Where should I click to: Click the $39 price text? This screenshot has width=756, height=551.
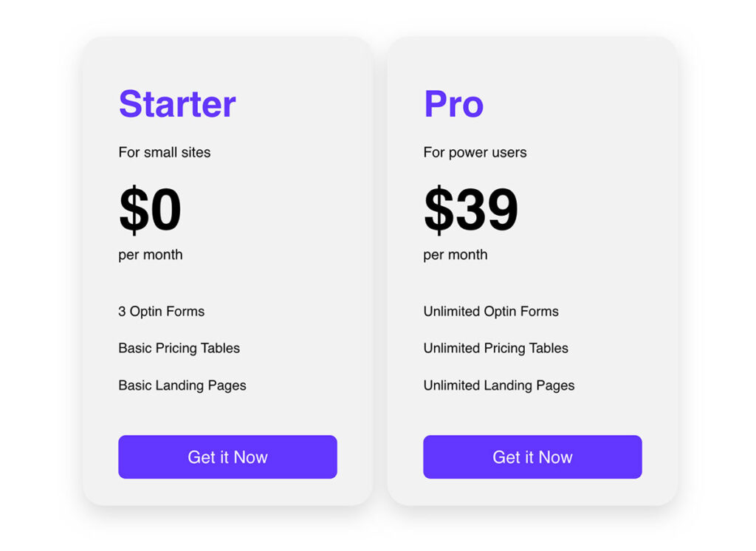(471, 210)
